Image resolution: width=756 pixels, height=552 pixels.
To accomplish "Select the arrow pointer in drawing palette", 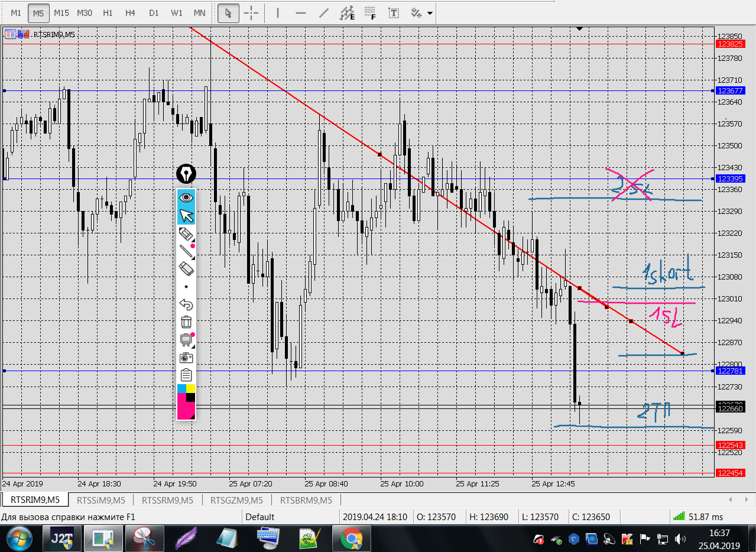I will 186,215.
